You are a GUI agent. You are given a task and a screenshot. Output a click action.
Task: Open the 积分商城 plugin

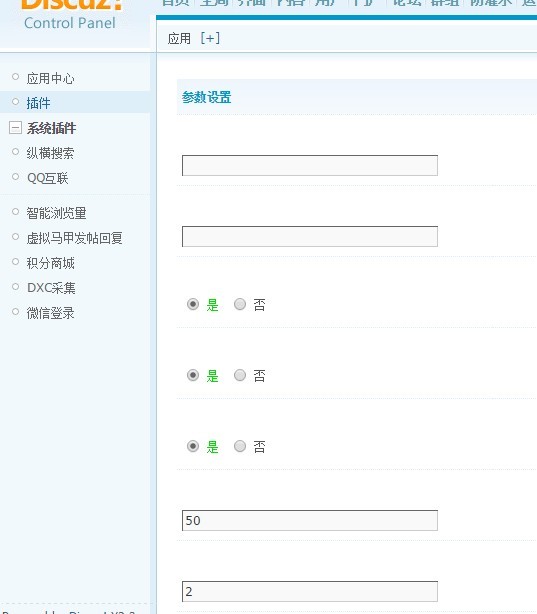[50, 263]
